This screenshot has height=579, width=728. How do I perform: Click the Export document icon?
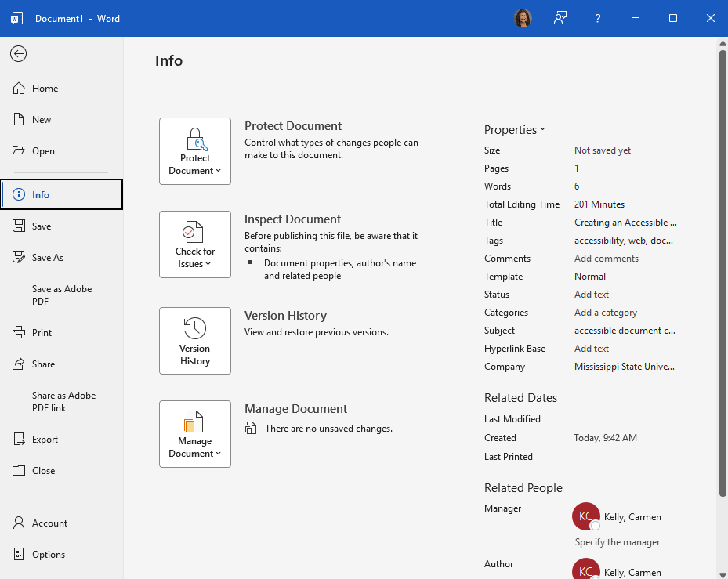(x=19, y=440)
